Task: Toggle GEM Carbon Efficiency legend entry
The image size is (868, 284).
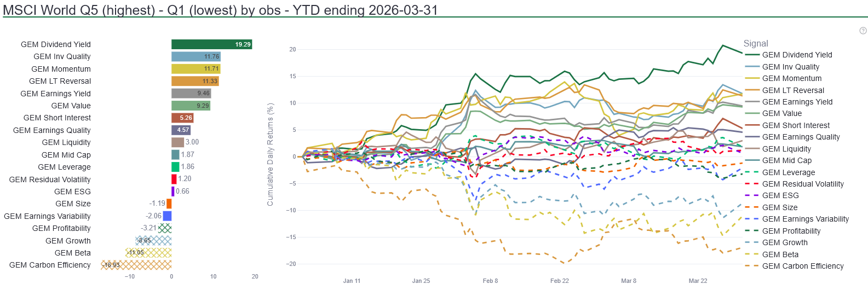Action: 802,266
